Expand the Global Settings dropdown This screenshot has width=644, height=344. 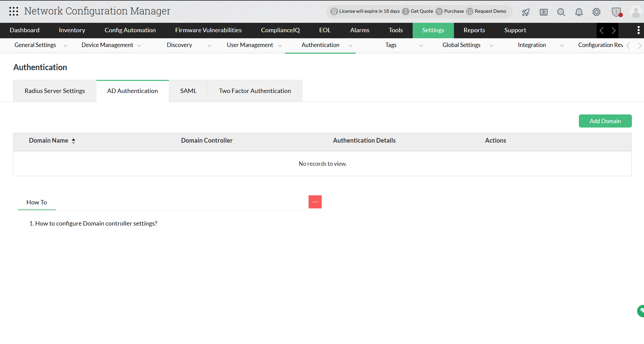(x=492, y=46)
